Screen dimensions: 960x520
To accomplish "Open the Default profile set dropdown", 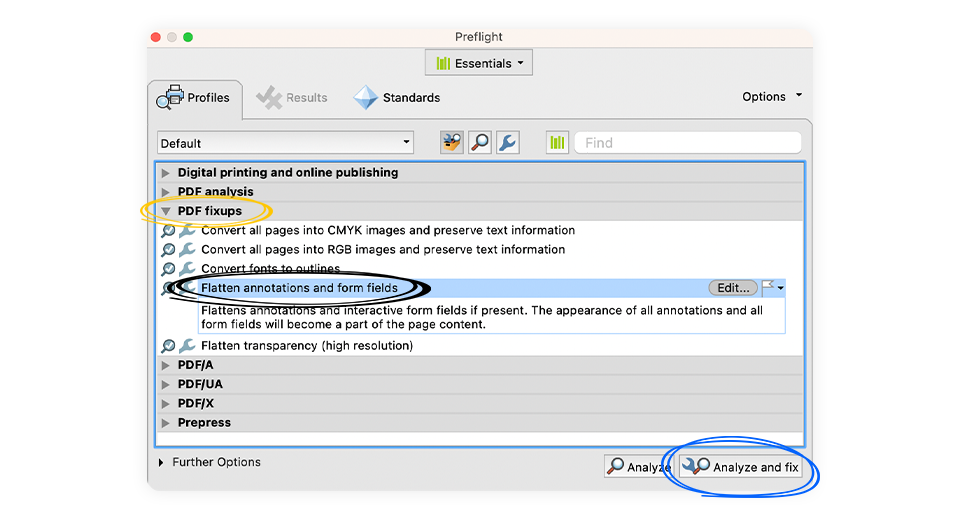I will pos(285,143).
